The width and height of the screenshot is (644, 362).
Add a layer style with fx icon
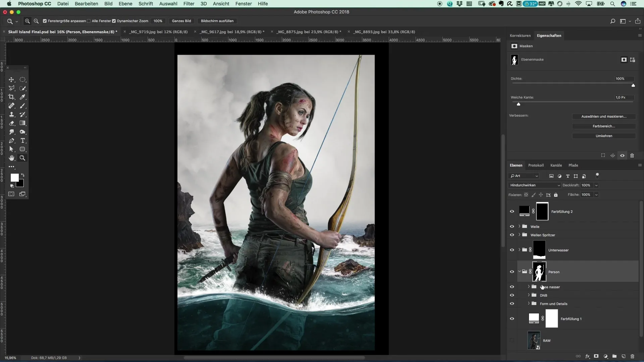587,356
